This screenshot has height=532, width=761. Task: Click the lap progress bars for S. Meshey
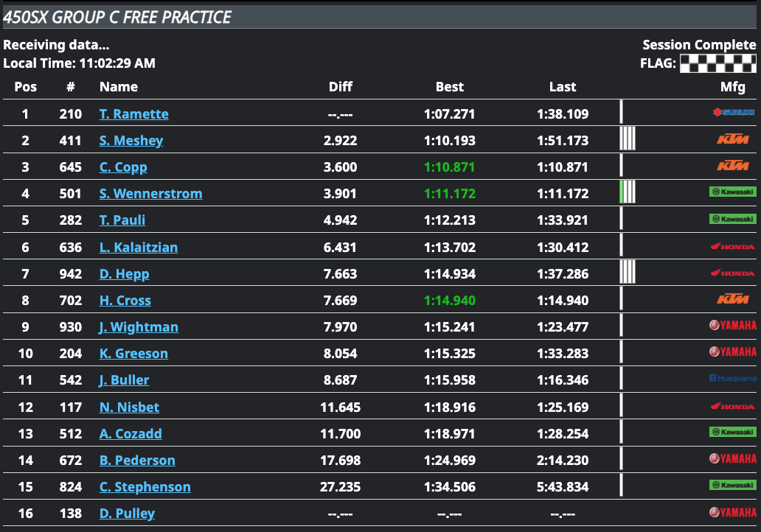(628, 139)
